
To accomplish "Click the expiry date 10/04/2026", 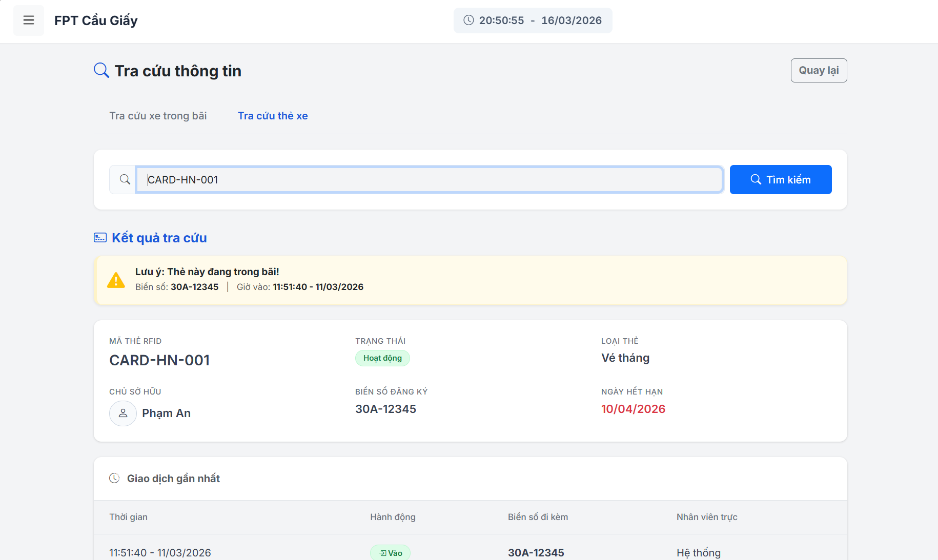I will pos(633,409).
